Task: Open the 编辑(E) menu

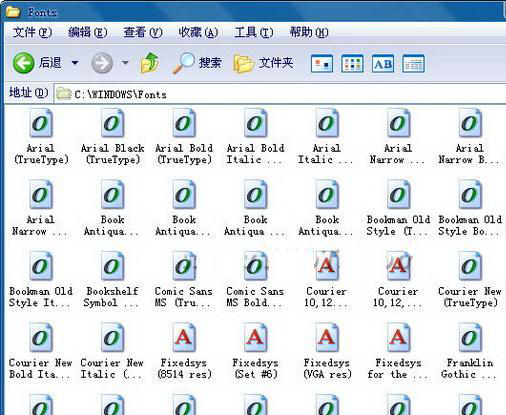Action: [88, 32]
